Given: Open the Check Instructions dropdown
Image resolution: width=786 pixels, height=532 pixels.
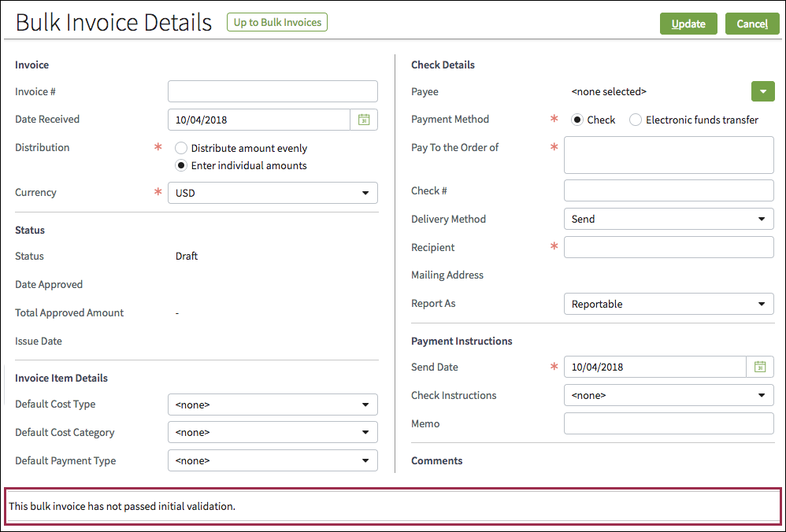Looking at the screenshot, I should (x=669, y=395).
